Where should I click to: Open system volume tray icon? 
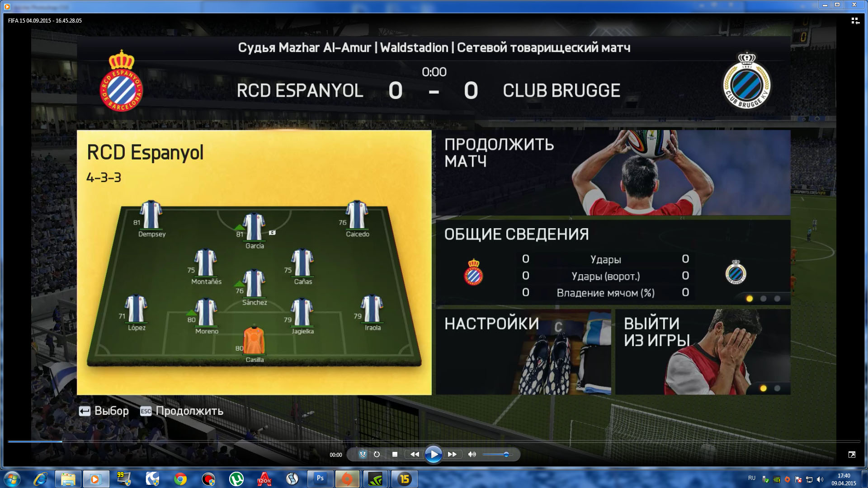coord(820,479)
